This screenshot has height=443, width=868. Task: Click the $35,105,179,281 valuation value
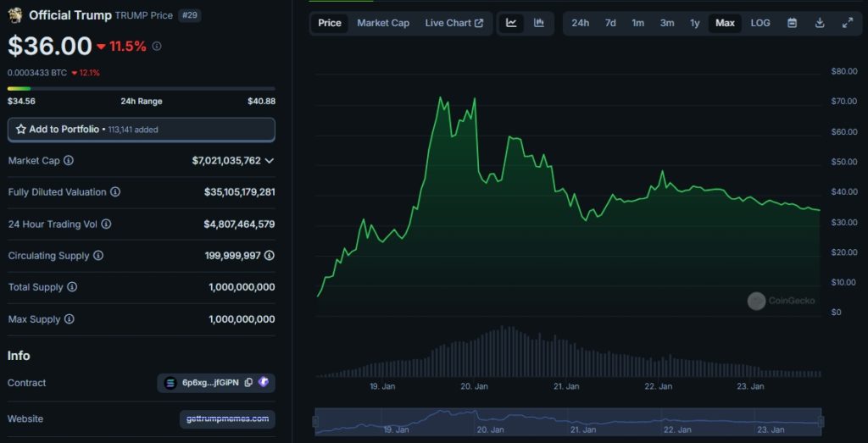(240, 192)
